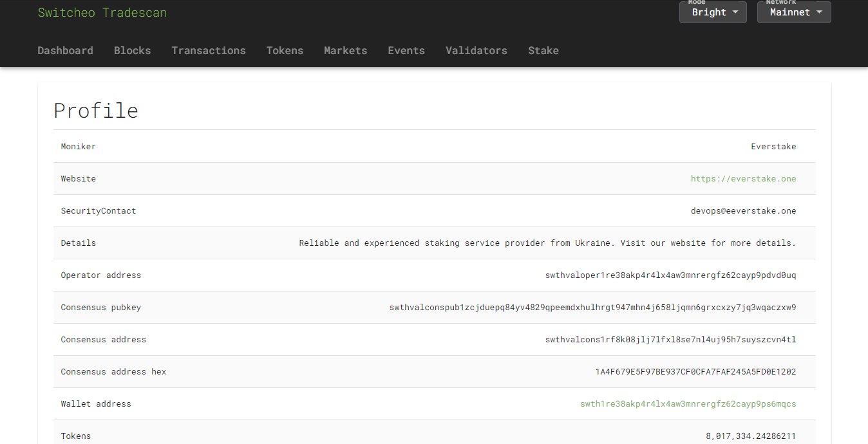Image resolution: width=868 pixels, height=444 pixels.
Task: Click the Operator address label
Action: (101, 275)
